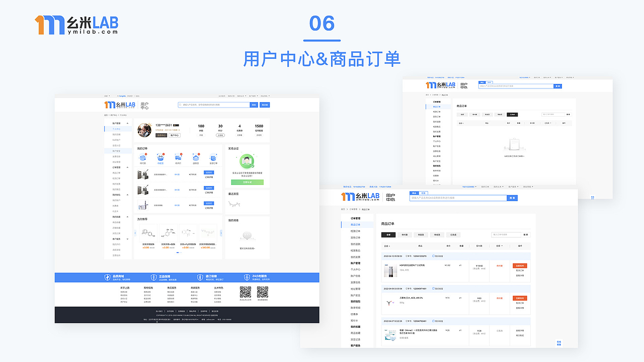Select 待付款 tab in order list page
This screenshot has width=644, height=362.
pyautogui.click(x=405, y=235)
